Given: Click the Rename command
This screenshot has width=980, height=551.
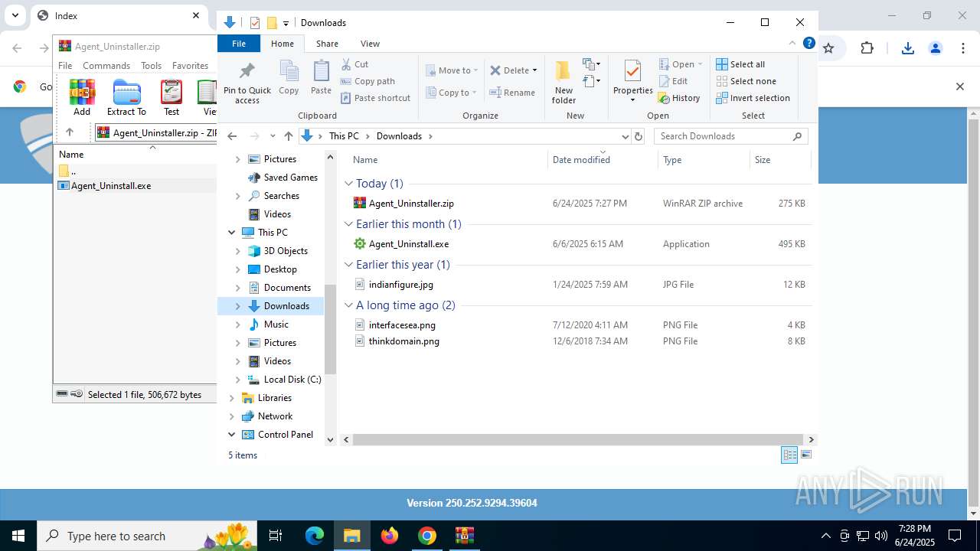Looking at the screenshot, I should coord(512,93).
